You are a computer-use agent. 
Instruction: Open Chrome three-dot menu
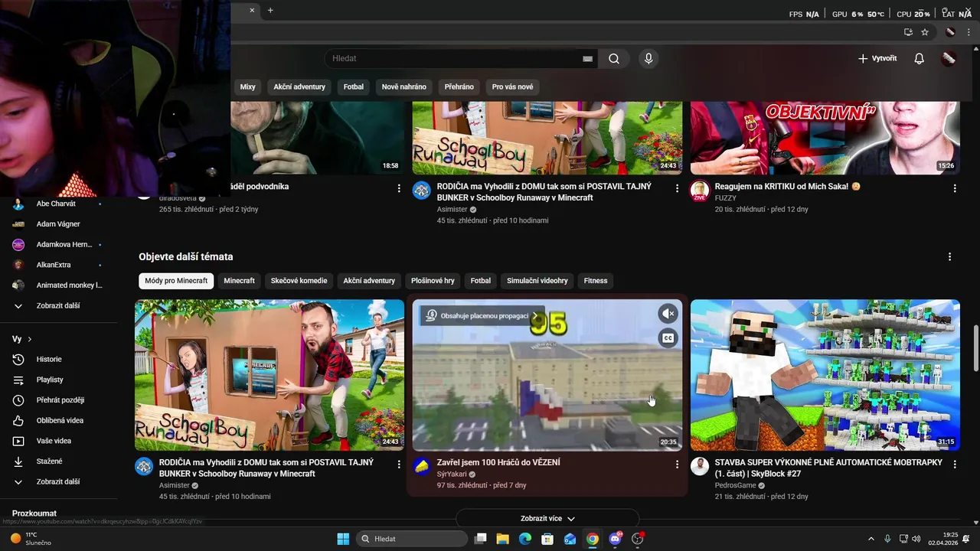coord(969,32)
